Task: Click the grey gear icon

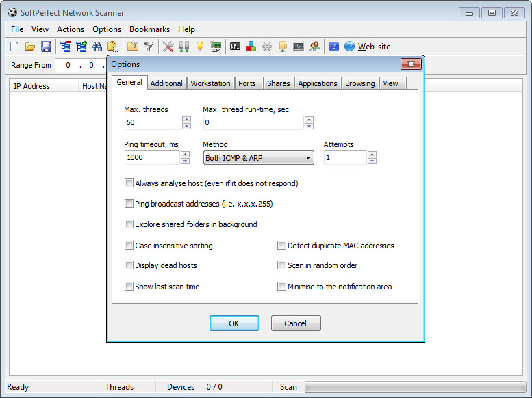Action: tap(267, 47)
